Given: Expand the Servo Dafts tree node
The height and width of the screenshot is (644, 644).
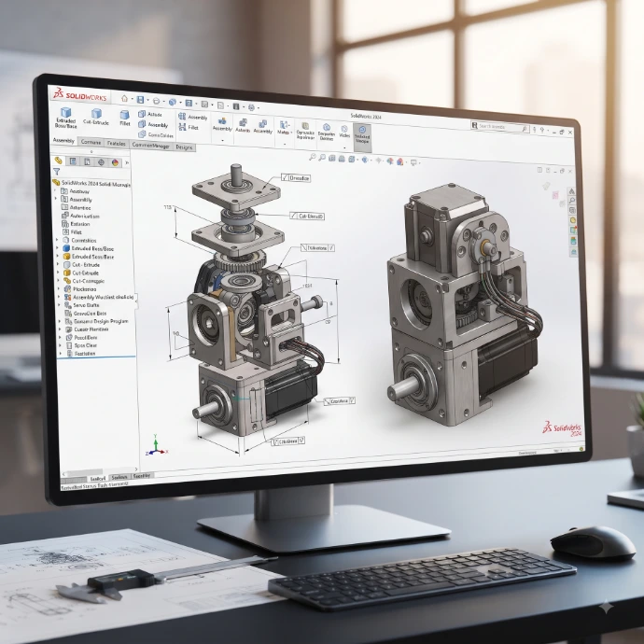Looking at the screenshot, I should 59,305.
